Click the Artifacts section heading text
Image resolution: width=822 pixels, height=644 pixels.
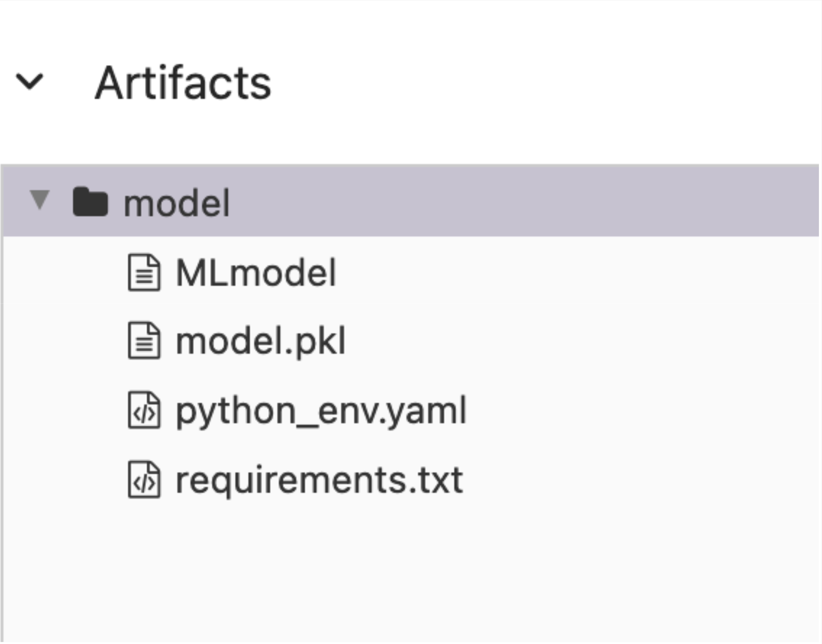coord(183,83)
